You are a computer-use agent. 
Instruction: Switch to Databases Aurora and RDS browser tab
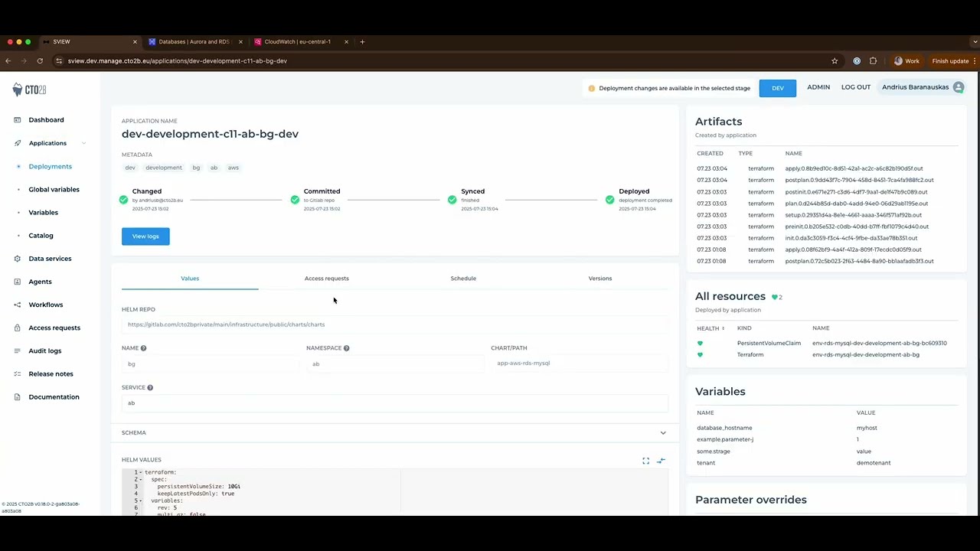[x=194, y=42]
